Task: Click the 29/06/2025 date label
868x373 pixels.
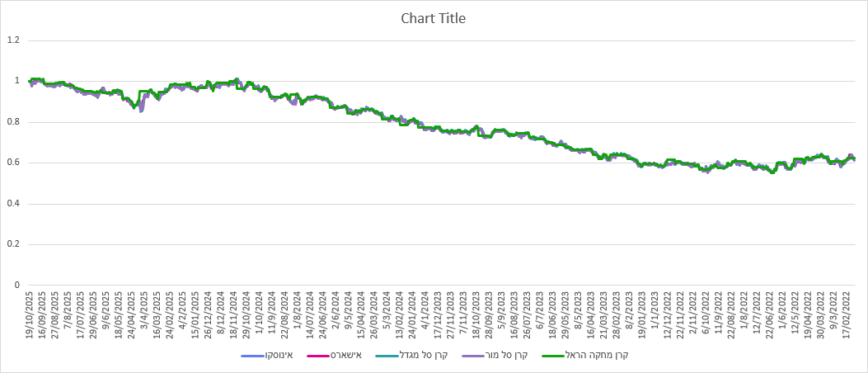Action: click(93, 314)
